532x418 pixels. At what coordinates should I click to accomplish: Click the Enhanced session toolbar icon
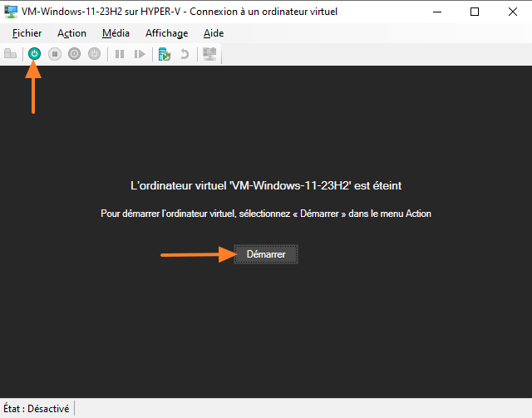click(209, 54)
